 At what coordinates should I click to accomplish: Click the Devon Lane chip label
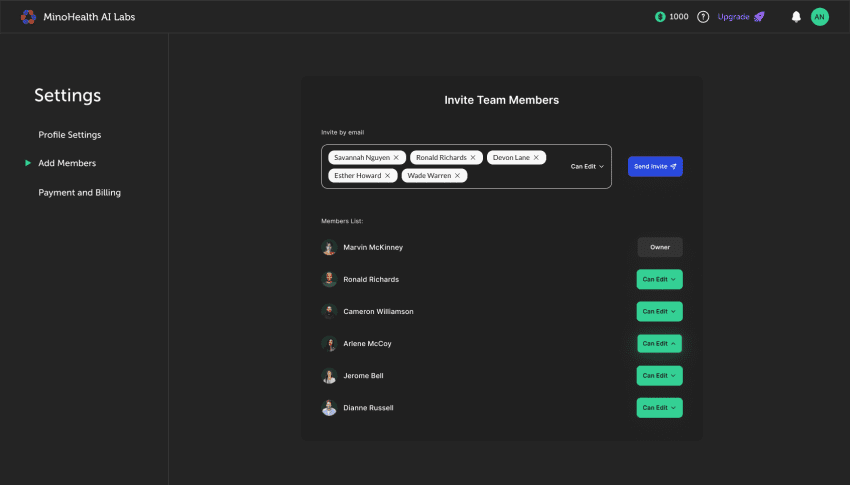tap(511, 158)
